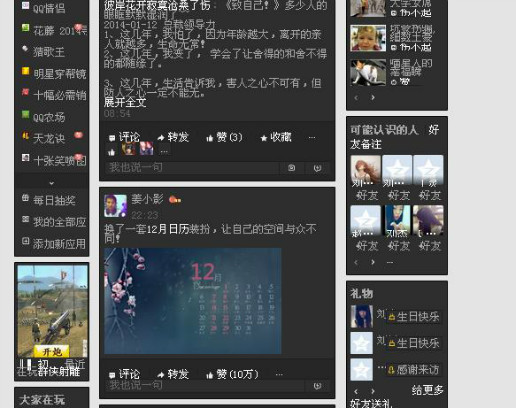The height and width of the screenshot is (408, 516).
Task: Open 感谢来访 gift message
Action: (x=414, y=370)
